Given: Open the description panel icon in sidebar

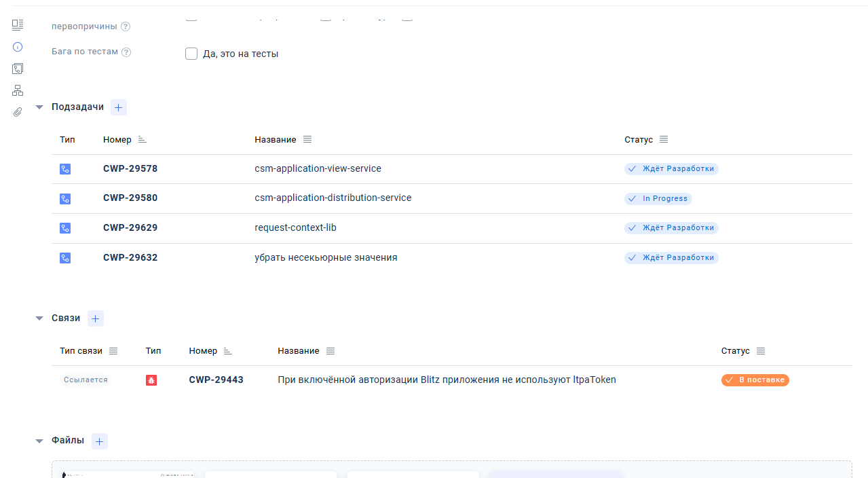Looking at the screenshot, I should 18,25.
